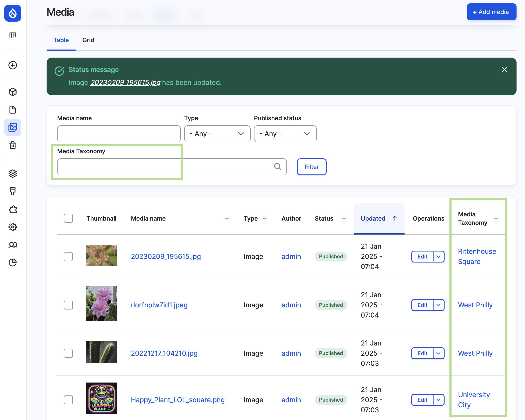Open the paint brush appearance icon
Viewport: 525px width, 420px height.
[13, 191]
